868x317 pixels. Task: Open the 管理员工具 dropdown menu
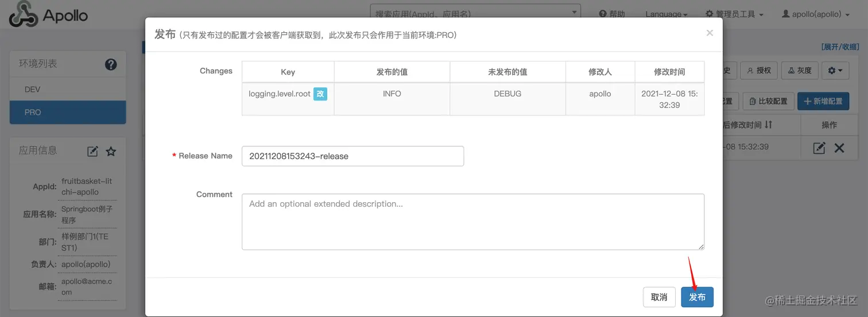click(x=734, y=14)
